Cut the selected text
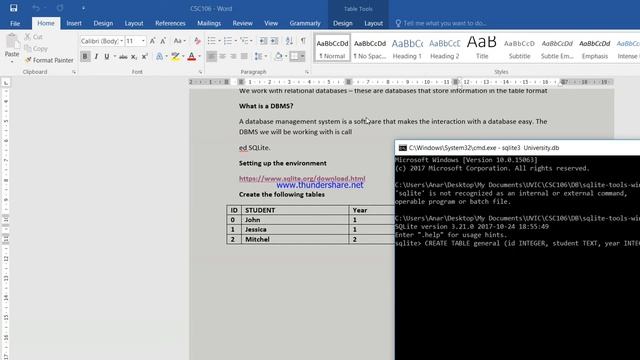This screenshot has height=360, width=640. (33, 37)
